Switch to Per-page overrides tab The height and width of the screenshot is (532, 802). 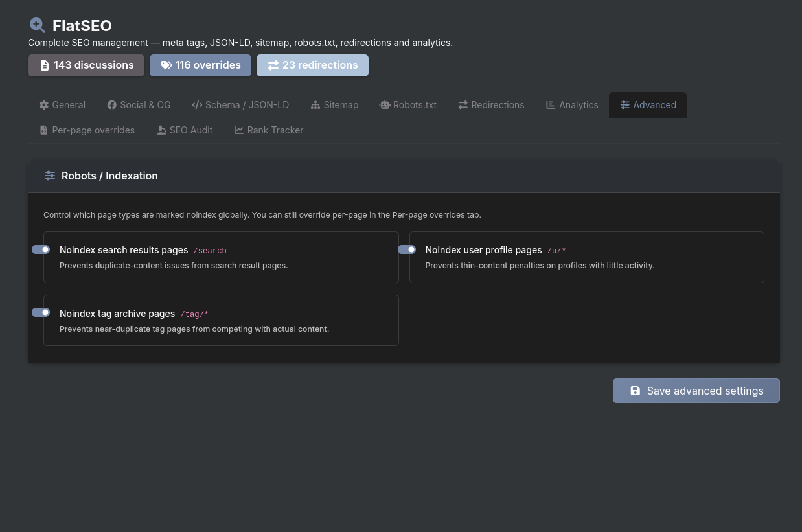(87, 130)
